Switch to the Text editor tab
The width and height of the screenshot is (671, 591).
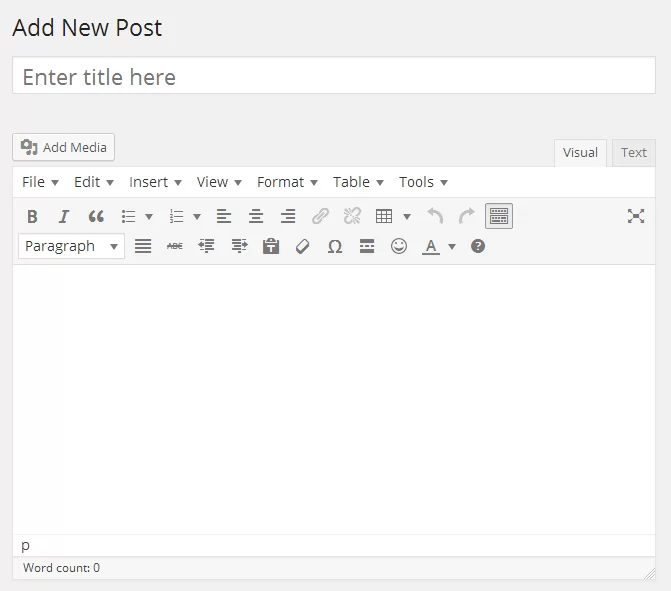[x=634, y=153]
